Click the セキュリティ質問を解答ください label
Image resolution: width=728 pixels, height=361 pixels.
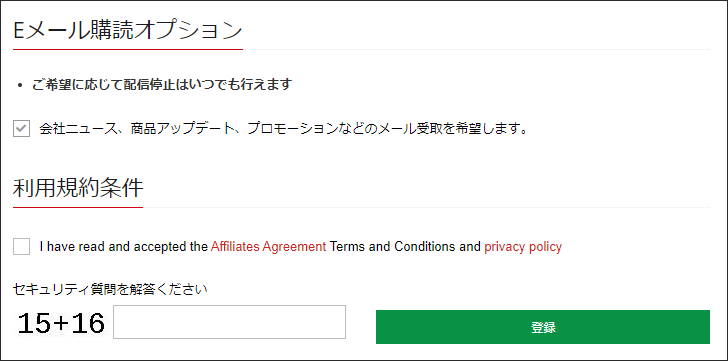point(110,290)
